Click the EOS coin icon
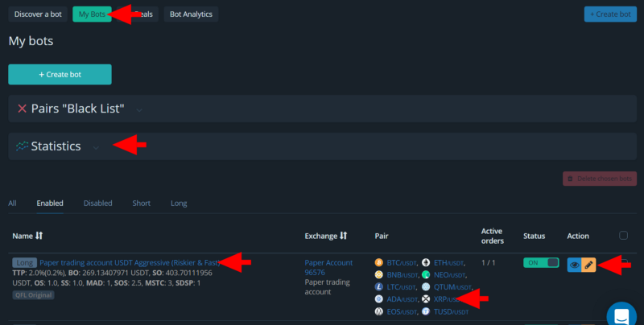Screen dimensions: 644x325 point(378,311)
